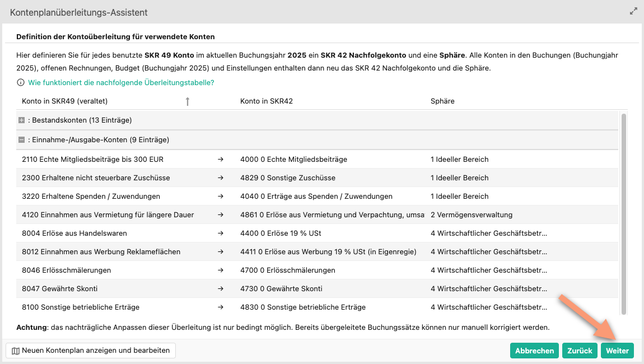Edit SKR42 account 4861 0 Erlöse aus Vermietung
The width and height of the screenshot is (644, 364).
[x=332, y=215]
